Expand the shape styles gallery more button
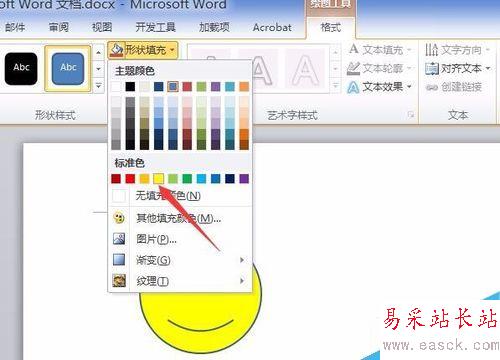This screenshot has height=360, width=500. tap(99, 85)
